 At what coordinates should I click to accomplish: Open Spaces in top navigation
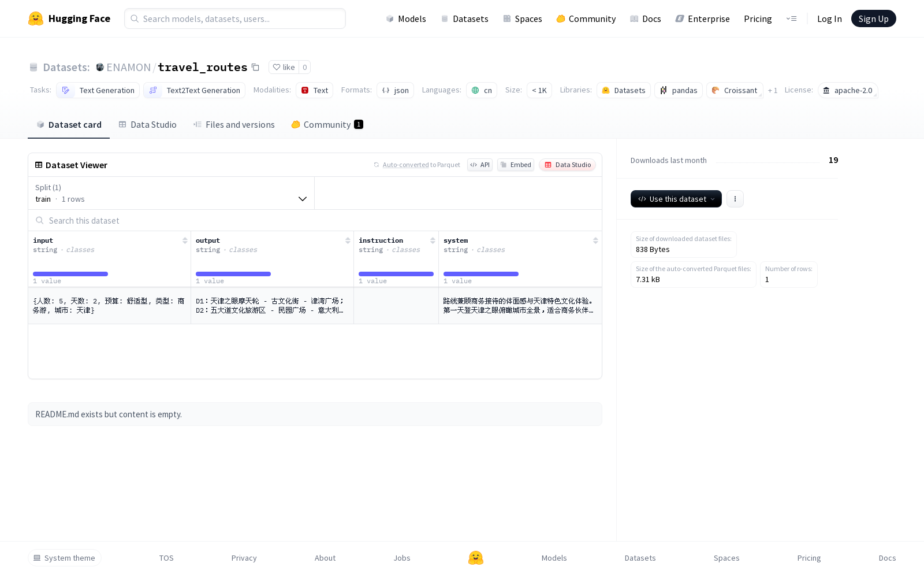click(x=522, y=18)
